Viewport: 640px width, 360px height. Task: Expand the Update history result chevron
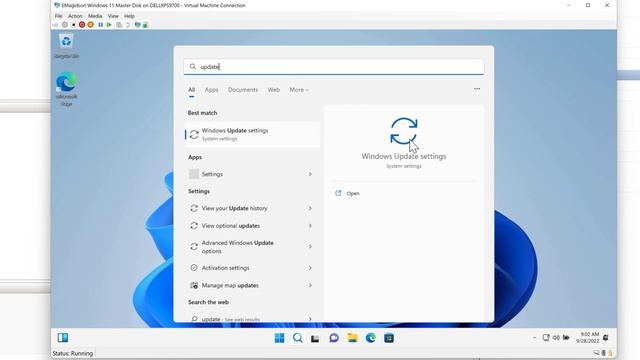click(x=310, y=208)
